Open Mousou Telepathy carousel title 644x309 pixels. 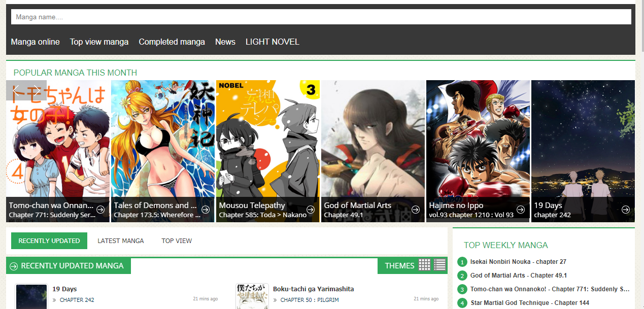tap(252, 205)
